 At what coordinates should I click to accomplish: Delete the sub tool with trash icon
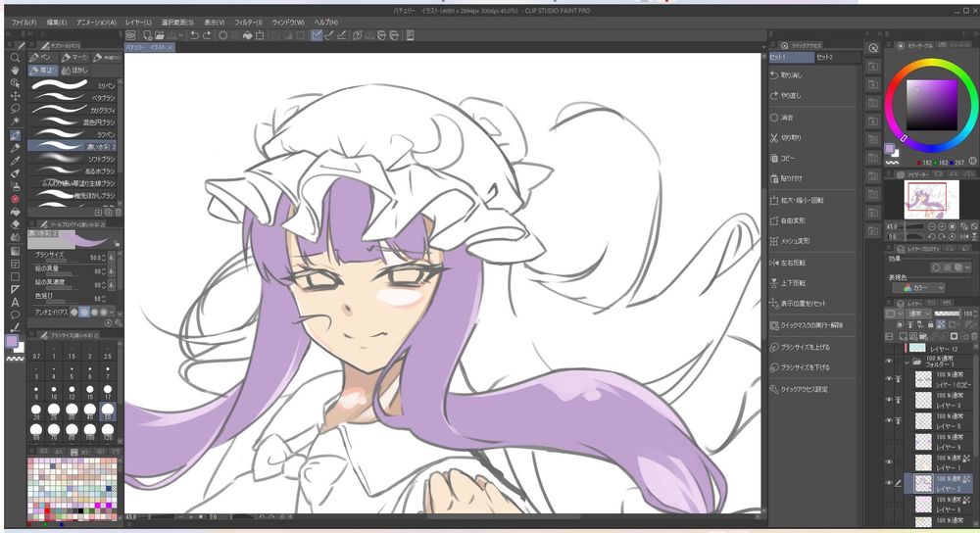(x=119, y=213)
